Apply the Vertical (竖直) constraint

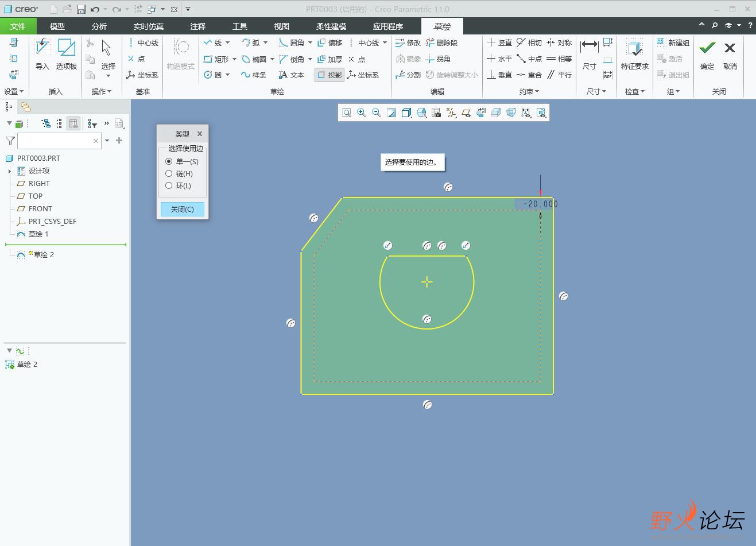[499, 42]
